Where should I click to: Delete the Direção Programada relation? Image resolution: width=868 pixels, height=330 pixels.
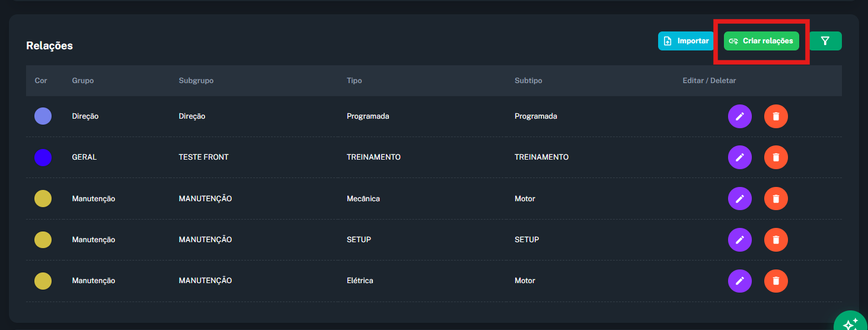point(776,116)
